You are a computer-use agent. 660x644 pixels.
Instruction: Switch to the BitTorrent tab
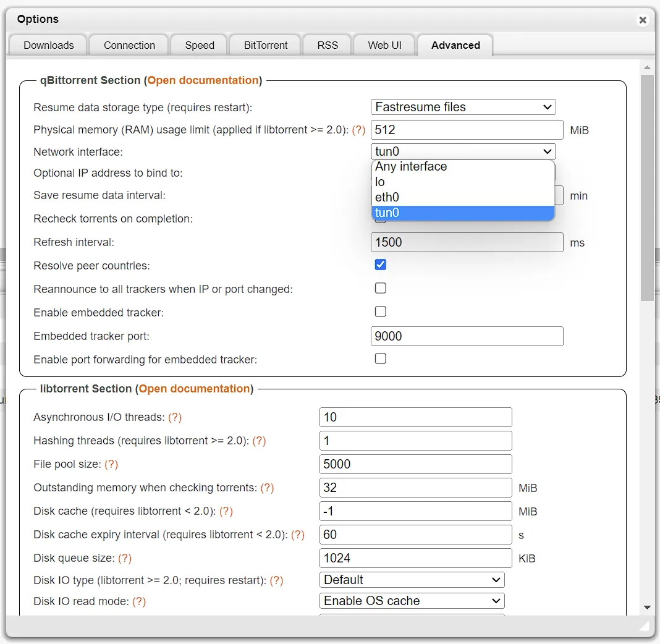click(x=266, y=45)
